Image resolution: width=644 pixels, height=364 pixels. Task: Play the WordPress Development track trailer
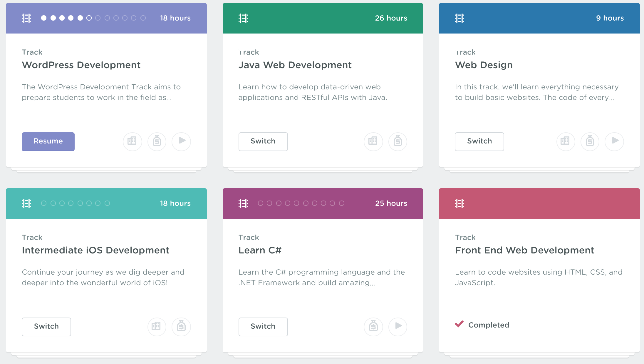pyautogui.click(x=181, y=141)
